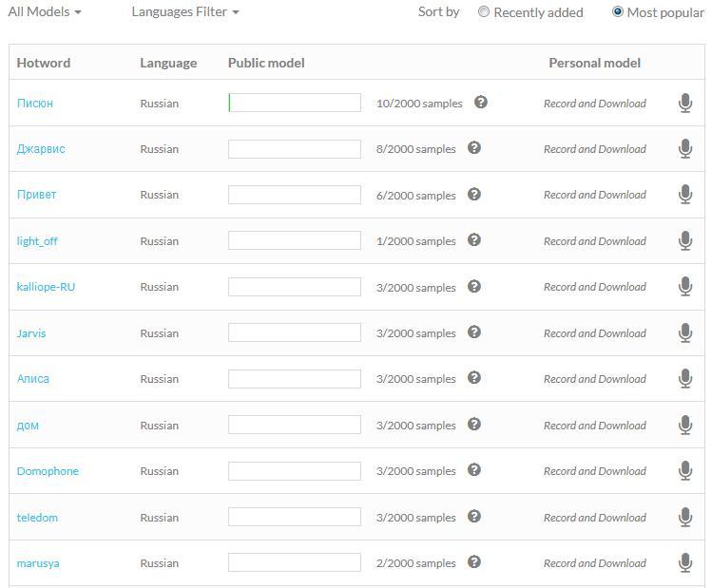Open the Languages Filter dropdown

[x=185, y=12]
